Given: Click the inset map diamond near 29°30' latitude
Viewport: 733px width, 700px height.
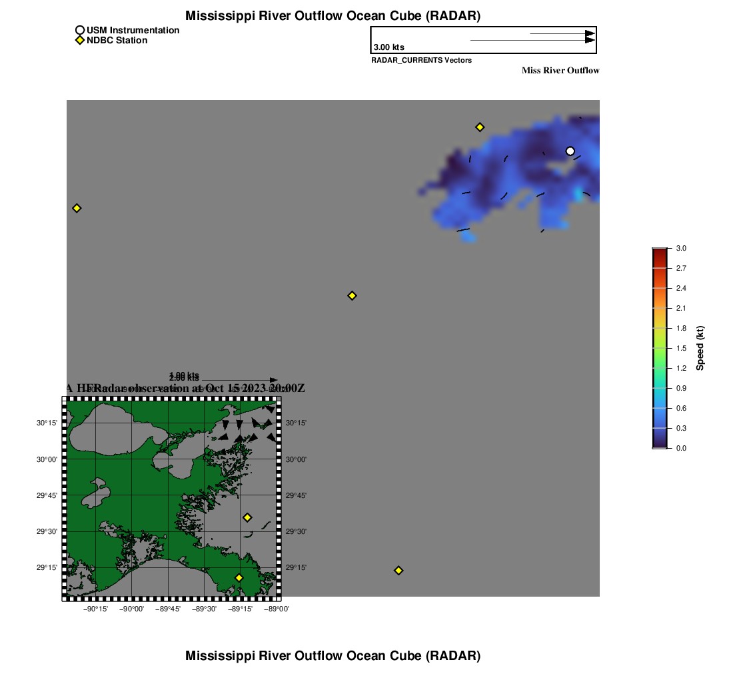Looking at the screenshot, I should (247, 517).
